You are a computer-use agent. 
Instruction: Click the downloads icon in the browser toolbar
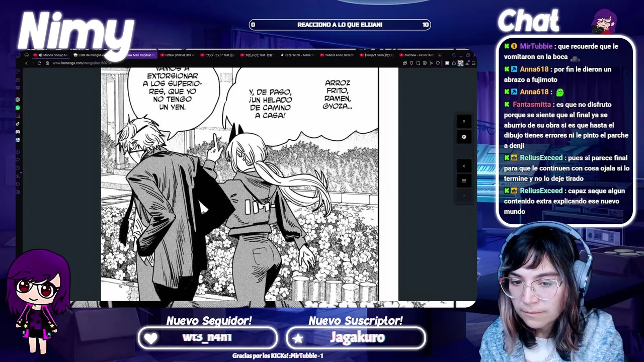point(467,63)
